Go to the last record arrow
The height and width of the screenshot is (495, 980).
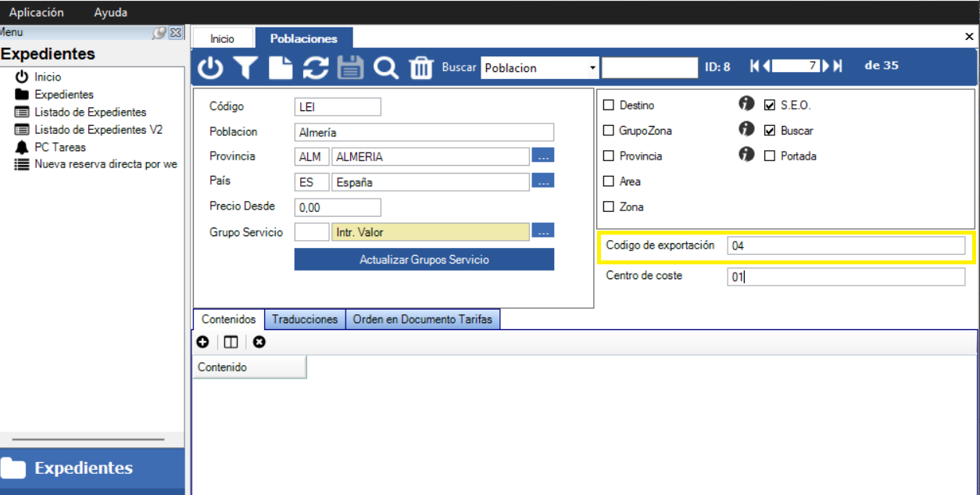(838, 66)
